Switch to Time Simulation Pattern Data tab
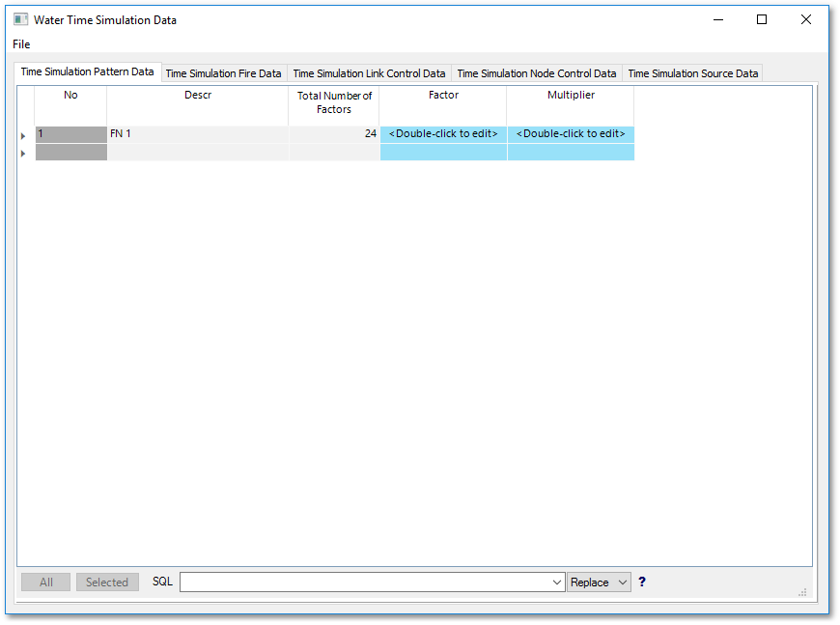This screenshot has width=840, height=625. coord(87,71)
